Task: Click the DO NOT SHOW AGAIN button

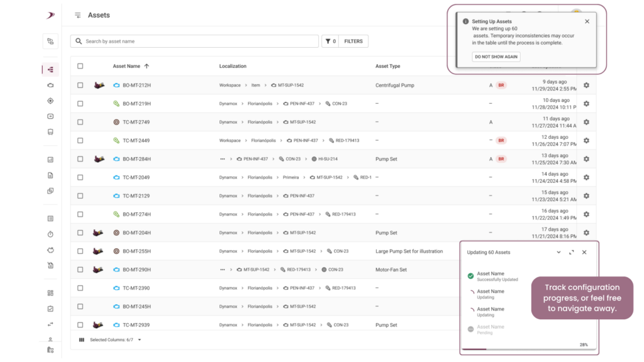Action: coord(496,57)
